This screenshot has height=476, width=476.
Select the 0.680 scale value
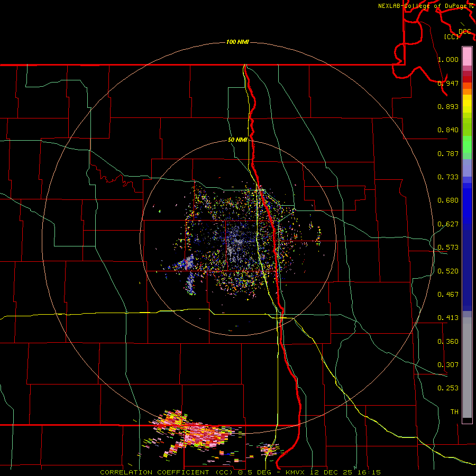pyautogui.click(x=448, y=200)
